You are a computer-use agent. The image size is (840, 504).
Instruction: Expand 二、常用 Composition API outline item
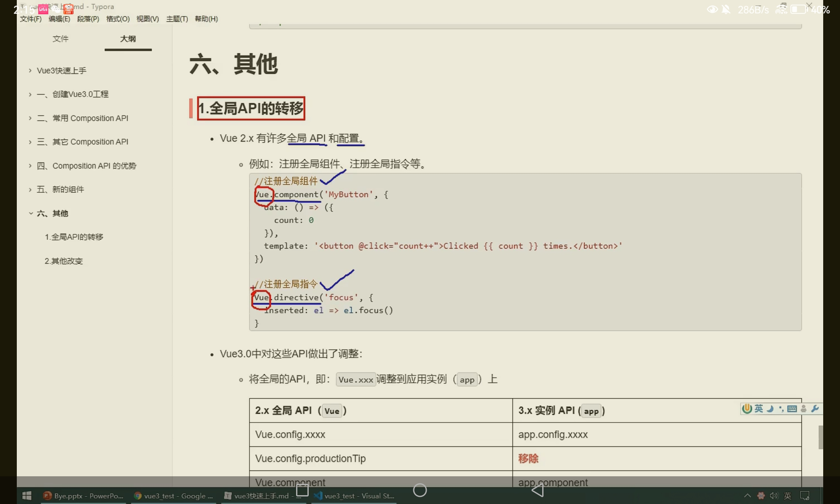tap(30, 118)
